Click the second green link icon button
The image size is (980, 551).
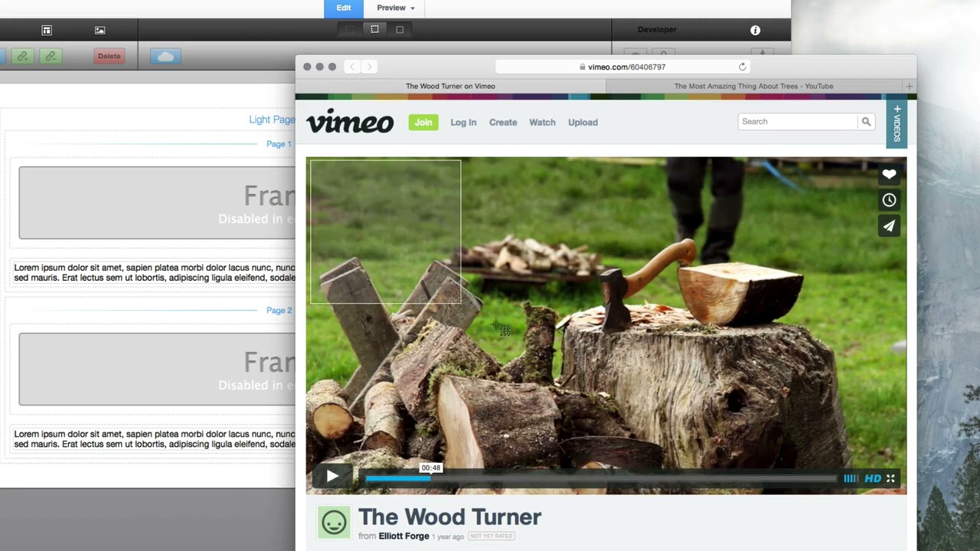pos(51,56)
